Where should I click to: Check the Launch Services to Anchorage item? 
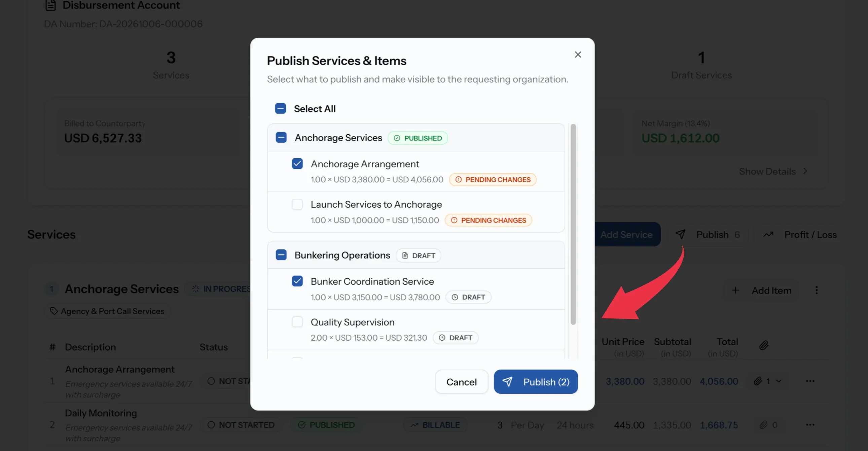click(297, 204)
